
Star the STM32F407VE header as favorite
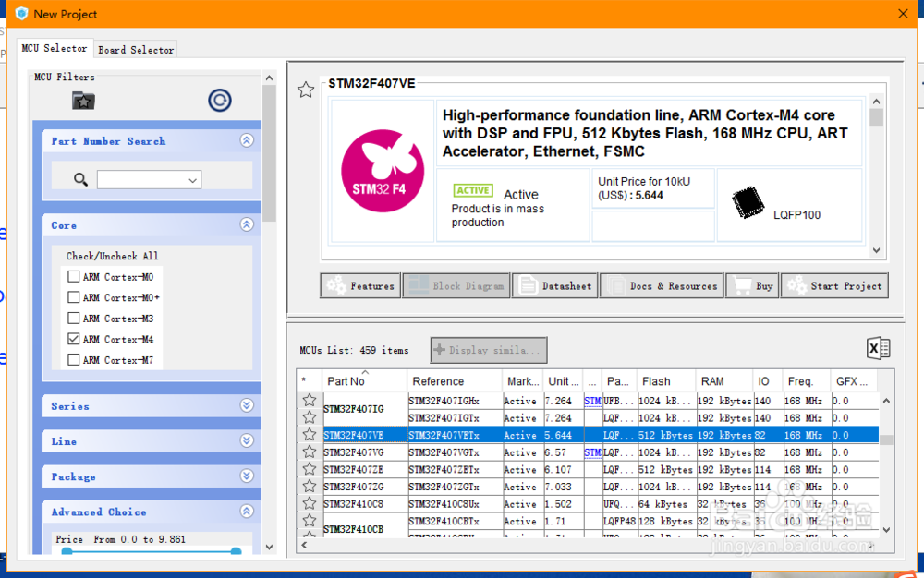pyautogui.click(x=305, y=90)
